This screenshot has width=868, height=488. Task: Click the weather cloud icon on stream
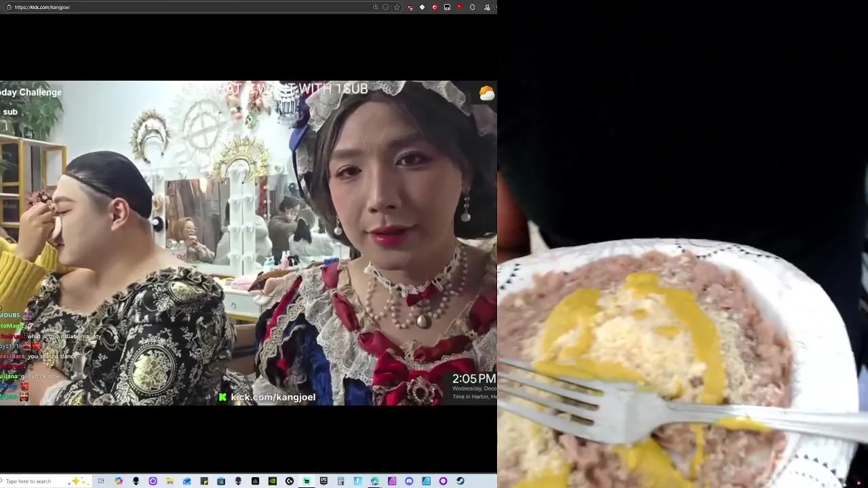tap(487, 94)
